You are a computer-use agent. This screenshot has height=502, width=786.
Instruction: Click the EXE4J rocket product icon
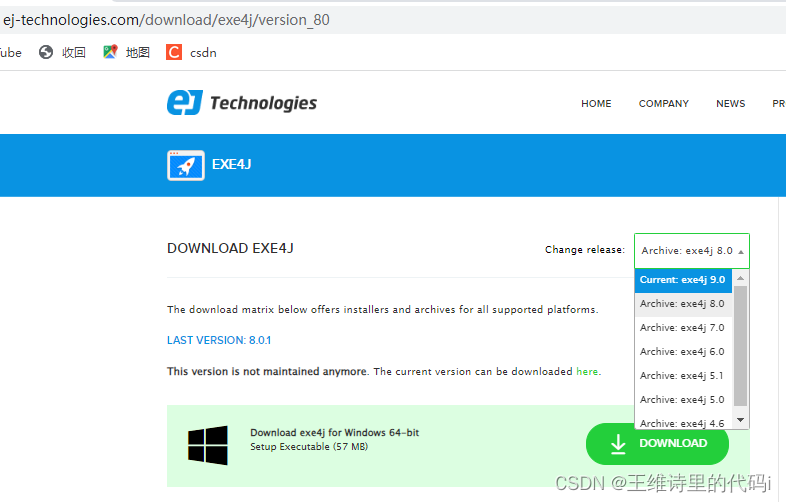(186, 165)
